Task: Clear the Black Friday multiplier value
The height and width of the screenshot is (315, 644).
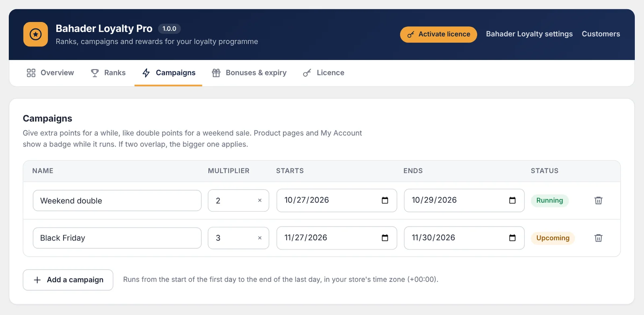Action: [x=260, y=238]
